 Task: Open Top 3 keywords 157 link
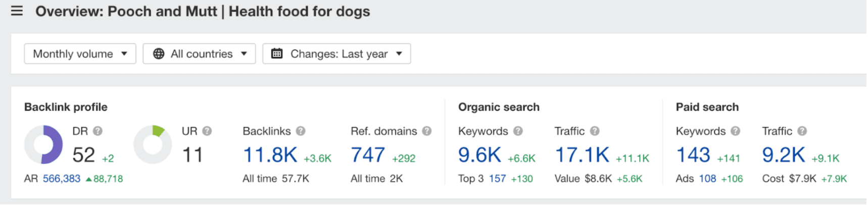coord(497,179)
